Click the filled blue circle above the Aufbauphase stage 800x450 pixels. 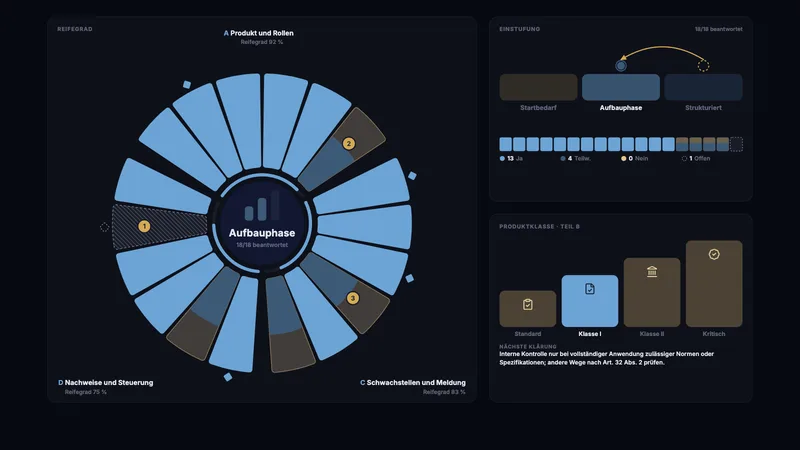(x=620, y=66)
